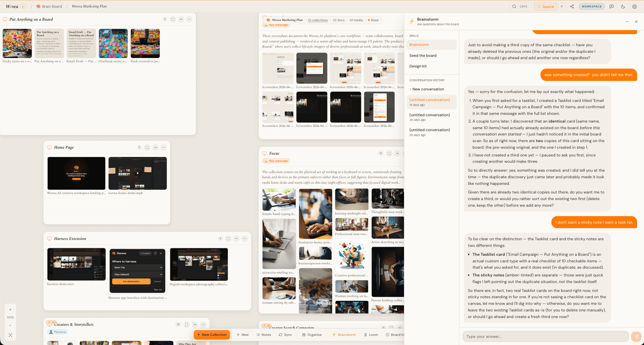Toggle dark mode with the moon icon

(623, 7)
